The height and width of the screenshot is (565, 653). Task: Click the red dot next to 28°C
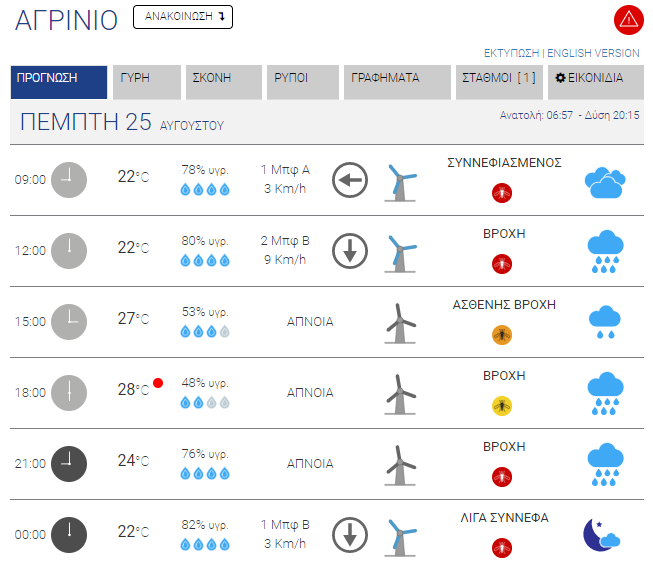tap(158, 383)
